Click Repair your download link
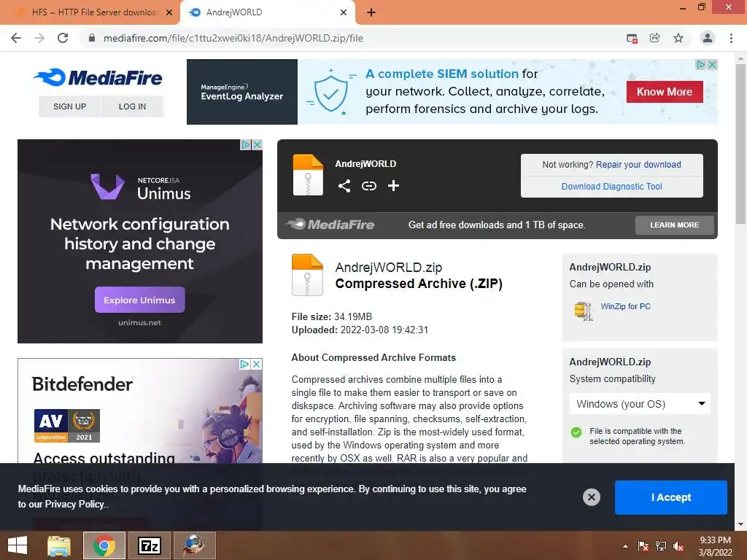The image size is (747, 560). pos(638,164)
